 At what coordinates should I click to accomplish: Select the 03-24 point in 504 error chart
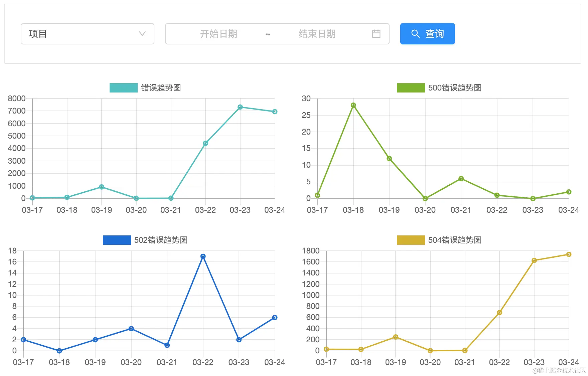pos(569,254)
